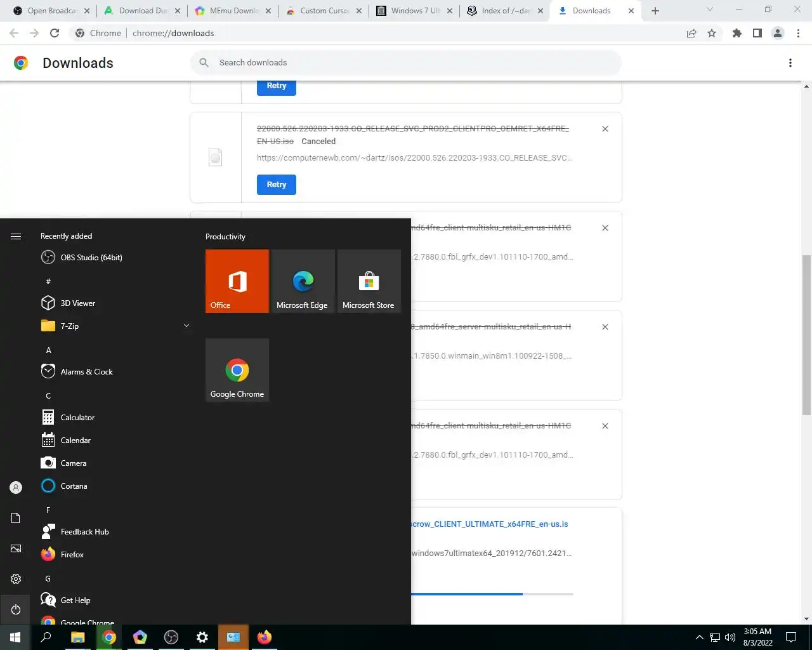Click the Downloads page vertical scrollbar
This screenshot has height=650, width=812.
pos(806,335)
